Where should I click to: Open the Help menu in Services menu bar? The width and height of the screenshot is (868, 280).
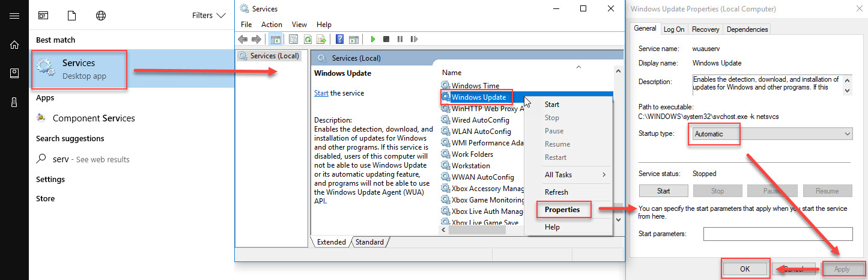[x=324, y=25]
